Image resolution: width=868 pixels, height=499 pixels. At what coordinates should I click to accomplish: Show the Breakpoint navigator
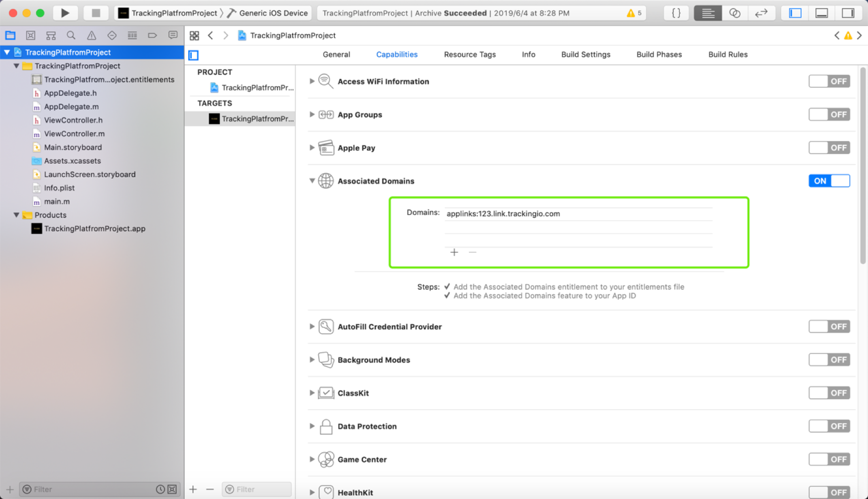153,35
